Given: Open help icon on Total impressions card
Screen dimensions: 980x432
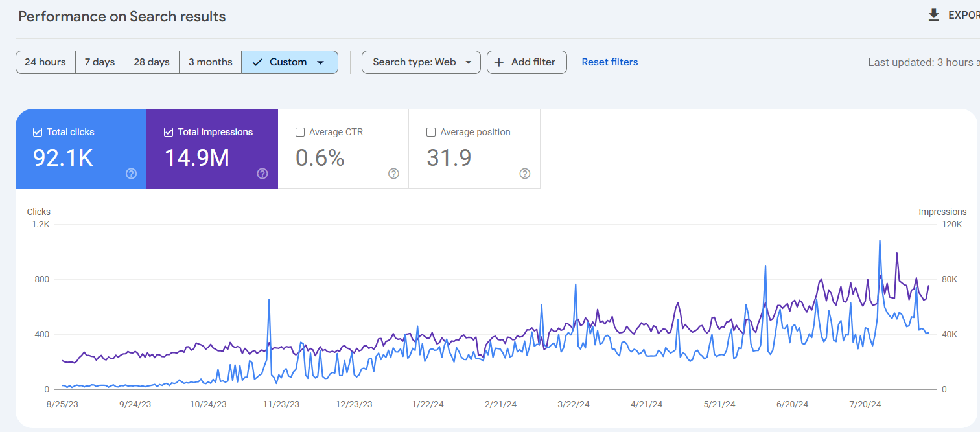Looking at the screenshot, I should coord(262,174).
